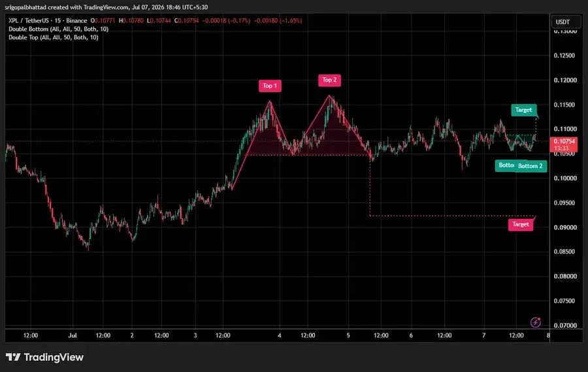
Task: Click the Jul date on time axis
Action: coord(73,335)
